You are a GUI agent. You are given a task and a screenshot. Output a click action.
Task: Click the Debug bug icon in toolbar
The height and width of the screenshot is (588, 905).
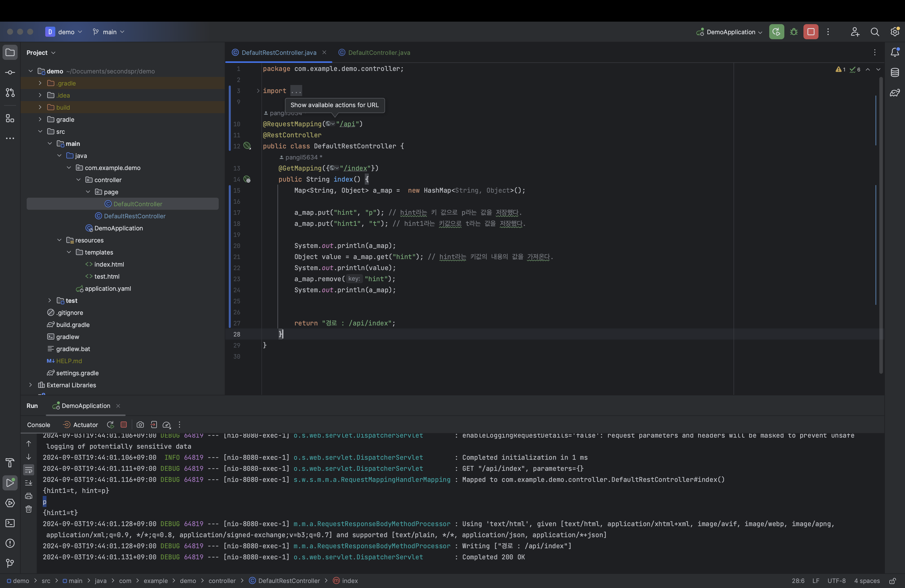tap(794, 32)
